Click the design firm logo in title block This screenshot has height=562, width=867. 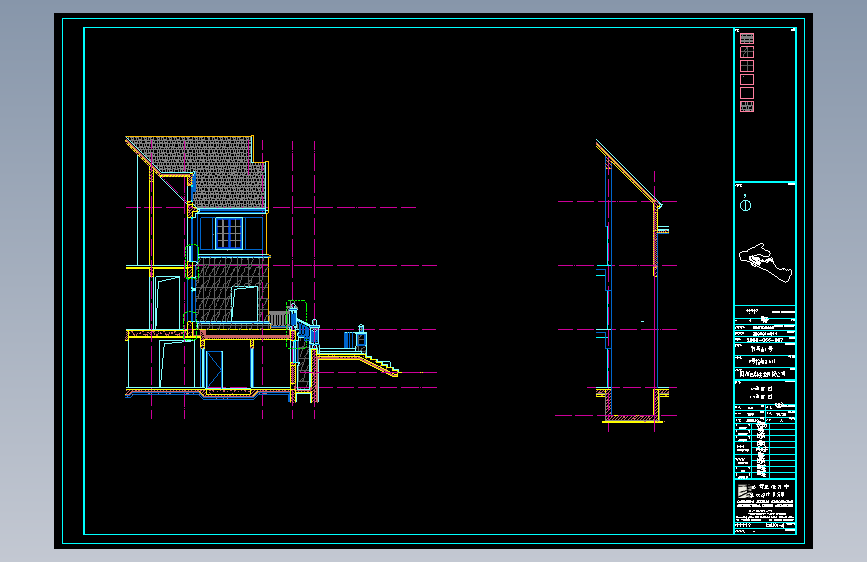[x=746, y=491]
